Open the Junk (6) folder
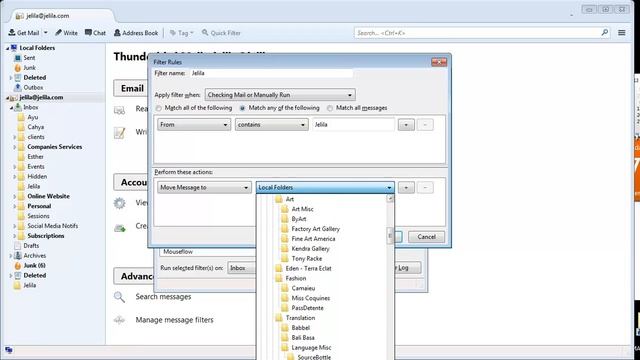The height and width of the screenshot is (360, 640). coord(34,265)
